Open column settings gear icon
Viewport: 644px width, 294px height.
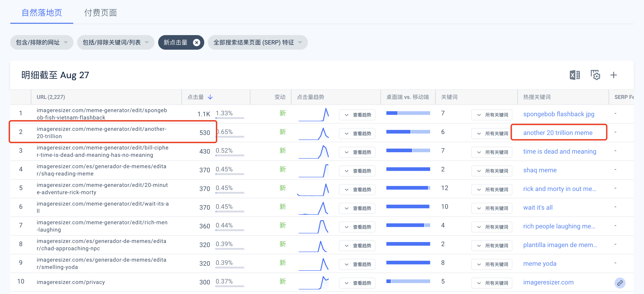(595, 75)
